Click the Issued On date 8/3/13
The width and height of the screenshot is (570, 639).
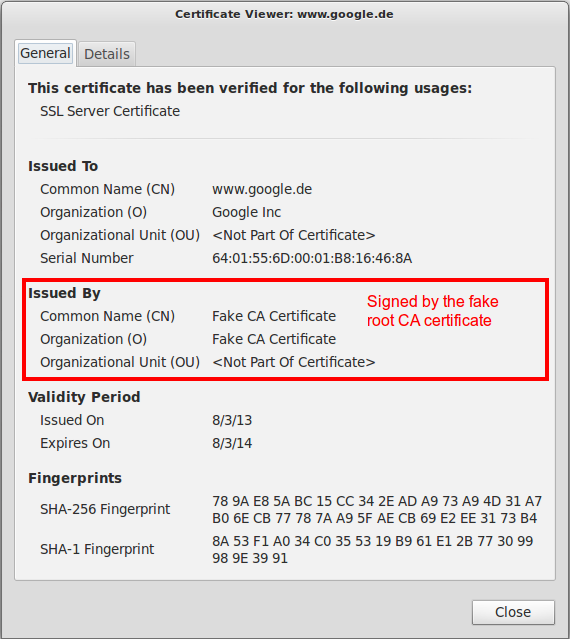click(x=232, y=420)
